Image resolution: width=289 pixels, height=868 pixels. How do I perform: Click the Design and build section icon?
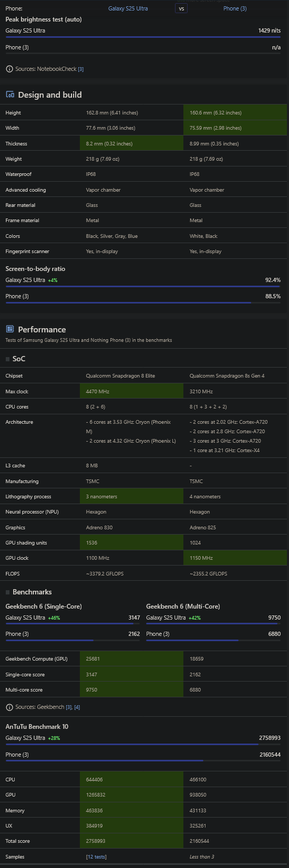[9, 95]
